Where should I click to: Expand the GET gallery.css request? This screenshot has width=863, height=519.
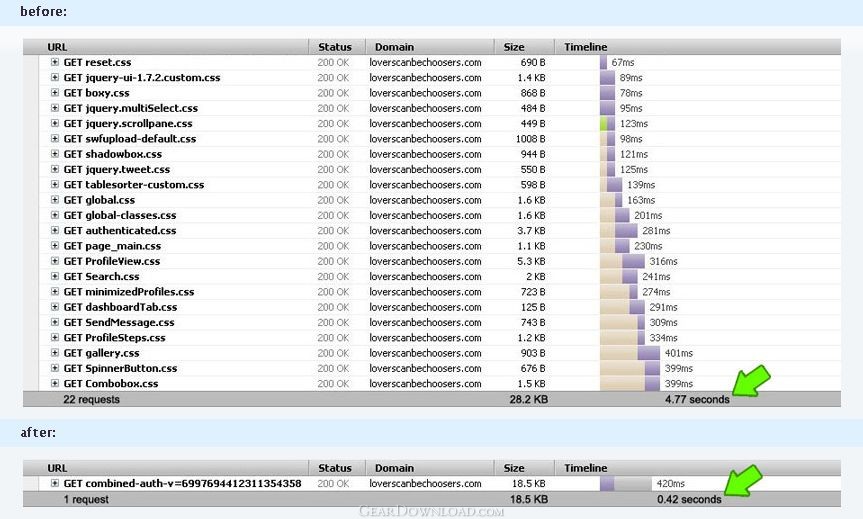click(x=54, y=353)
